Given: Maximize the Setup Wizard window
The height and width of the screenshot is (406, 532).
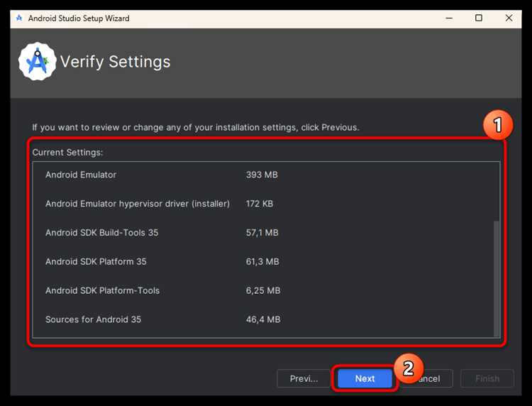Looking at the screenshot, I should click(479, 18).
